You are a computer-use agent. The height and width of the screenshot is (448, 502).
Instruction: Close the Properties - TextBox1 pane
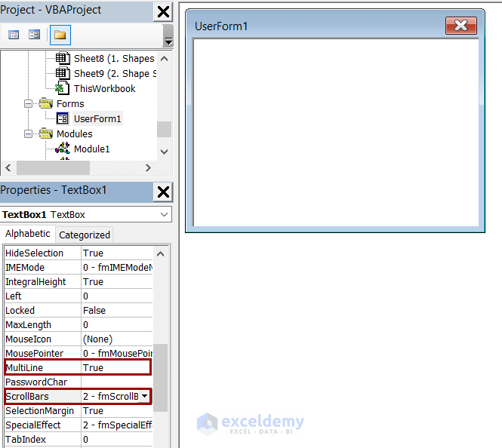click(x=163, y=192)
